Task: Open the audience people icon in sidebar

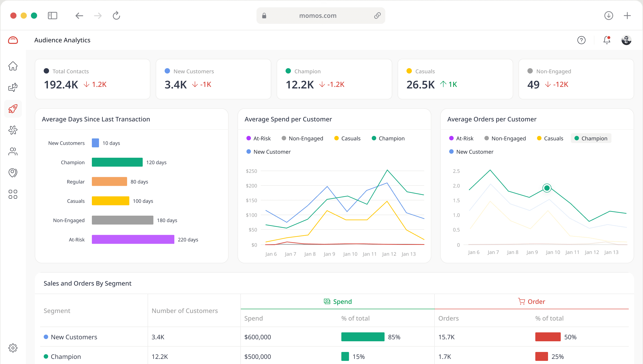Action: pyautogui.click(x=13, y=151)
